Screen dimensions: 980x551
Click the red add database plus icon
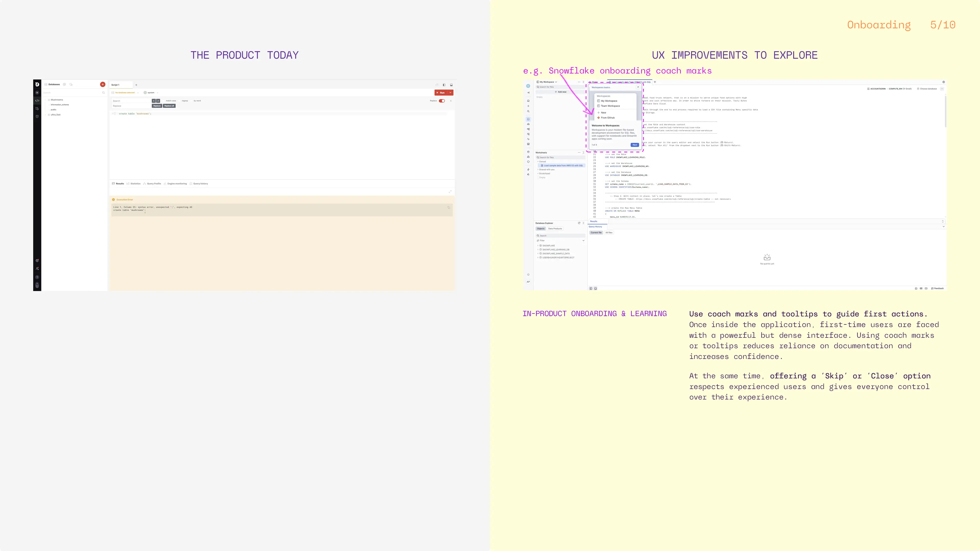click(x=102, y=84)
